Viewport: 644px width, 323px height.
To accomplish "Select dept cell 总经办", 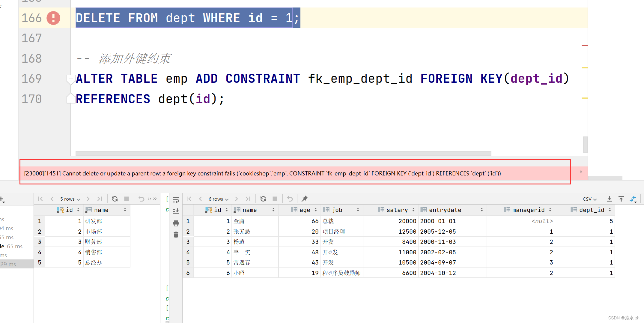I will tap(107, 262).
